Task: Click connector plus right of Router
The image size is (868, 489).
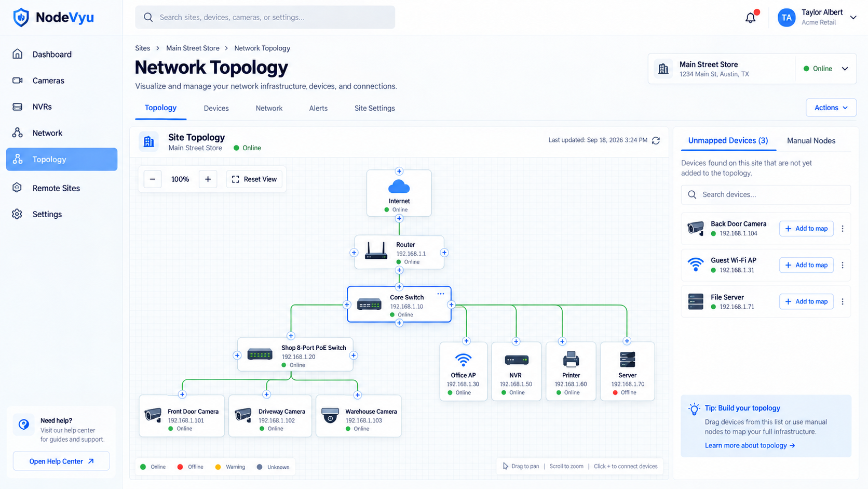Action: [x=444, y=253]
